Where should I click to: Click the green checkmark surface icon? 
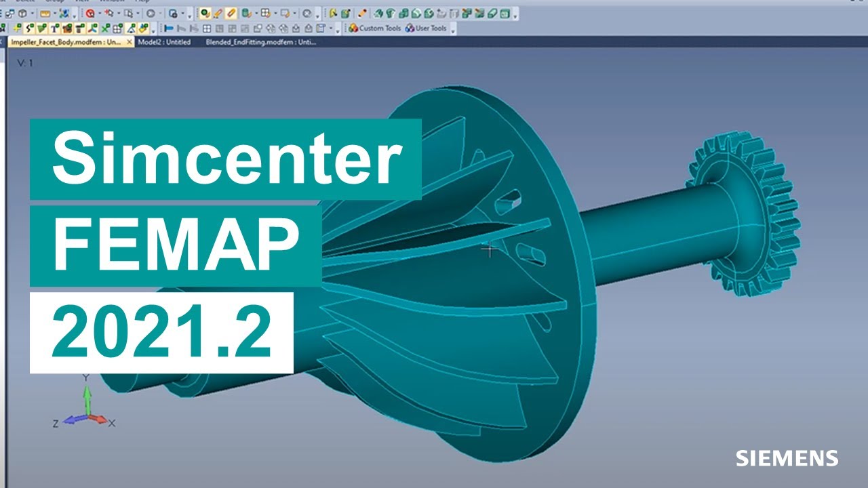coord(41,28)
